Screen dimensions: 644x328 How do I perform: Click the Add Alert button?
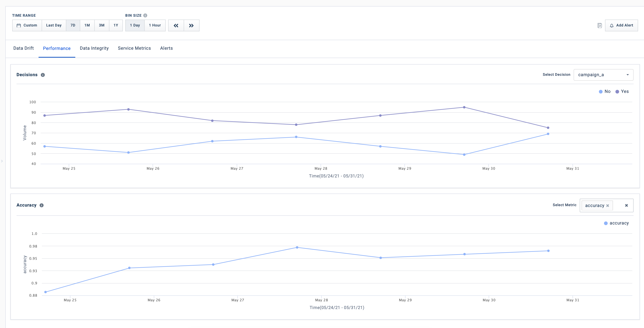click(x=621, y=25)
